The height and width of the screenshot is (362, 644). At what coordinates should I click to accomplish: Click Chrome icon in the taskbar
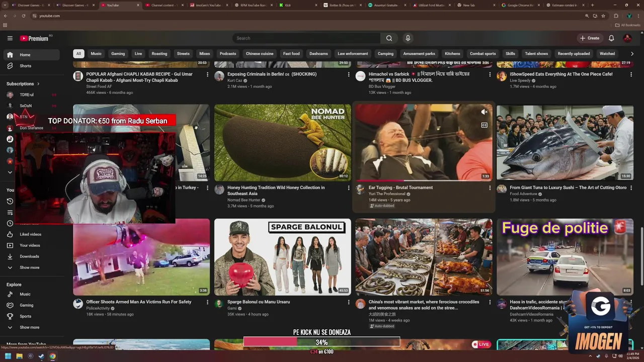(52, 356)
